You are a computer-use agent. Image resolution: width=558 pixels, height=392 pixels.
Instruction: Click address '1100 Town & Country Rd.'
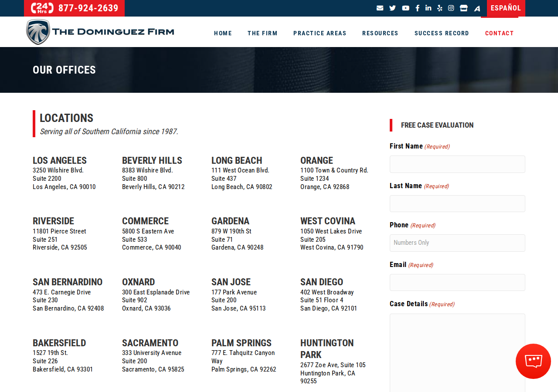coord(334,170)
